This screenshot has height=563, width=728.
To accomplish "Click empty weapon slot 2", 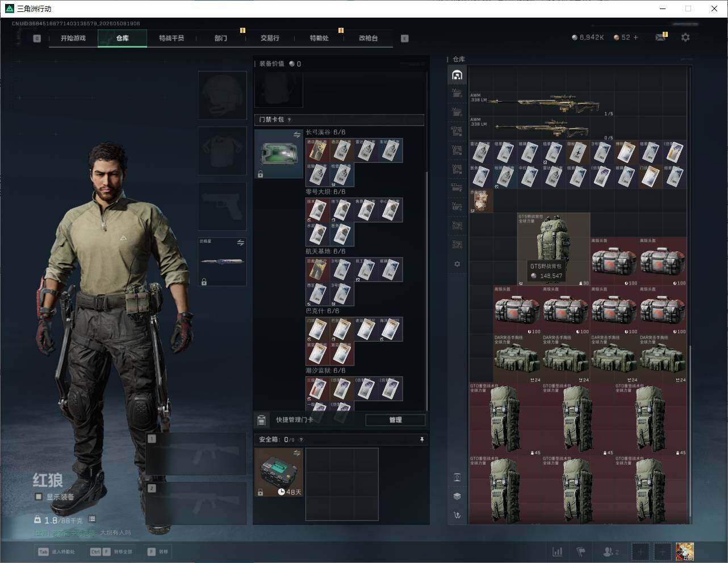I will pos(196,504).
